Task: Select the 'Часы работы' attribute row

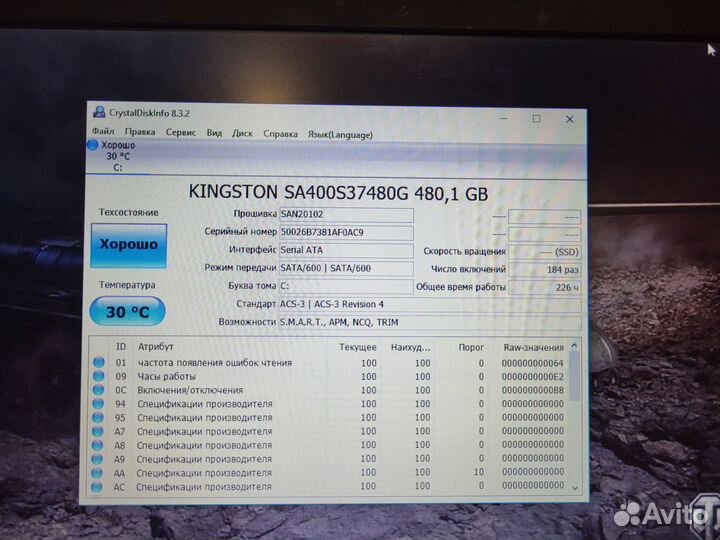Action: (x=329, y=377)
